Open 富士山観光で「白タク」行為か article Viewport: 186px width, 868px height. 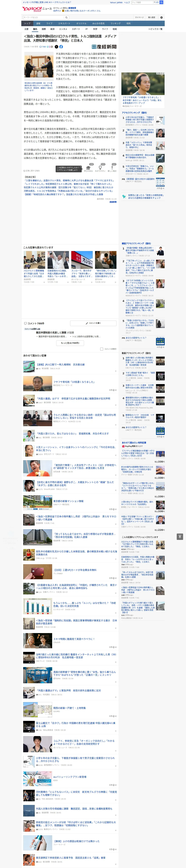click(76, 724)
